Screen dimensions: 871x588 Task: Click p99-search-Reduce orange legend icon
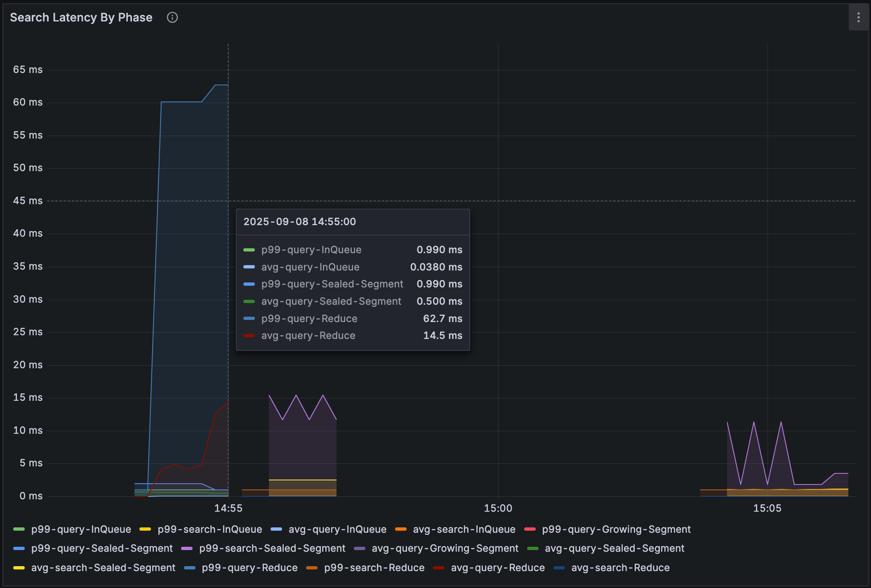point(312,568)
